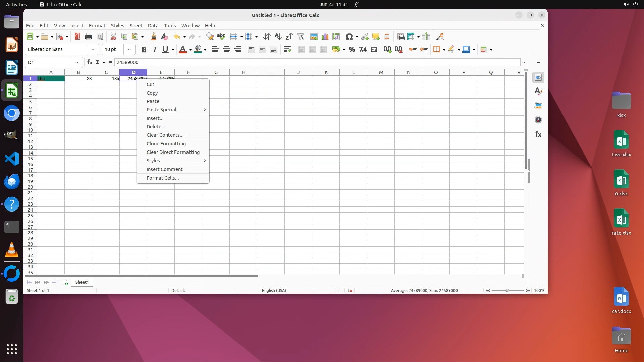The width and height of the screenshot is (644, 362).
Task: Click Format as Percent icon
Action: (352, 50)
